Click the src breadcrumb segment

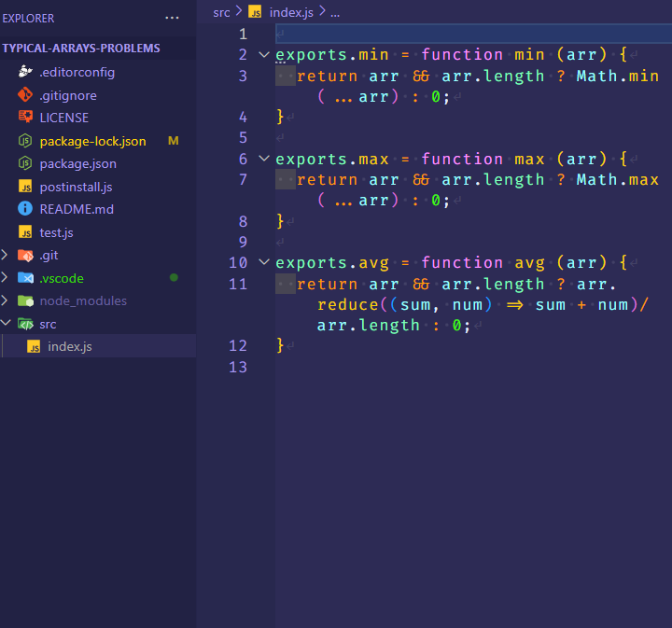tap(221, 12)
